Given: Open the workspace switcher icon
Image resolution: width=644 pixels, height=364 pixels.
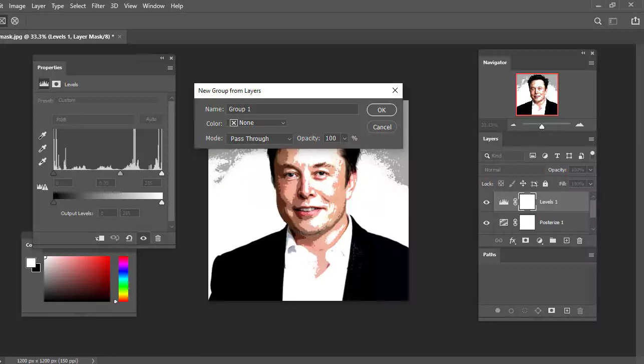Looking at the screenshot, I should coord(613,21).
